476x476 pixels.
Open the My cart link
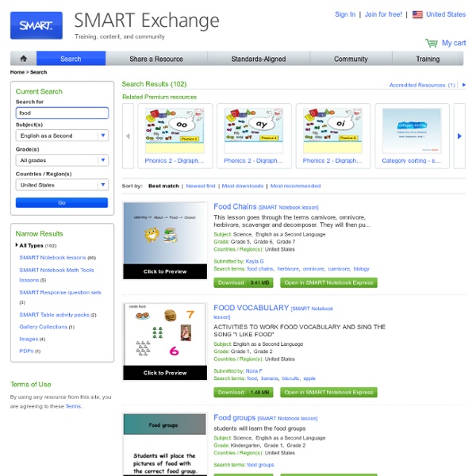[454, 43]
